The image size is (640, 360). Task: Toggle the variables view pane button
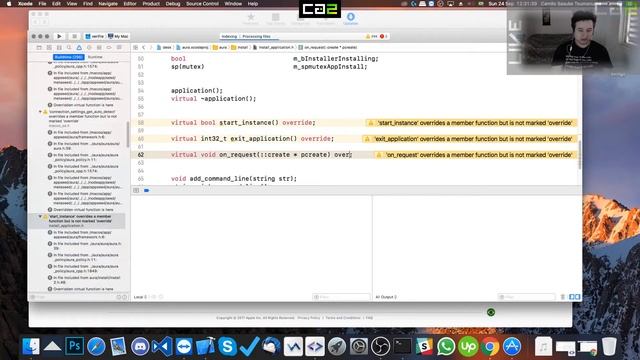coord(572,297)
